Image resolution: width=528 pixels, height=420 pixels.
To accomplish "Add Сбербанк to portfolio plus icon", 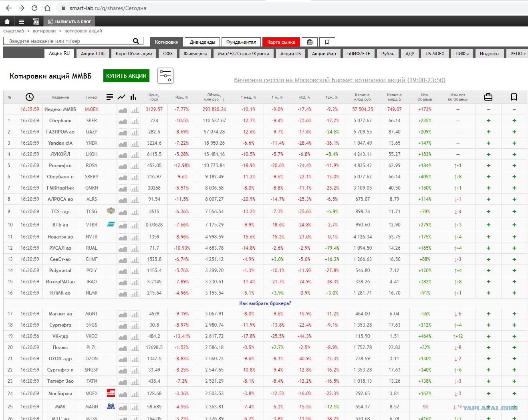I will tap(488, 121).
